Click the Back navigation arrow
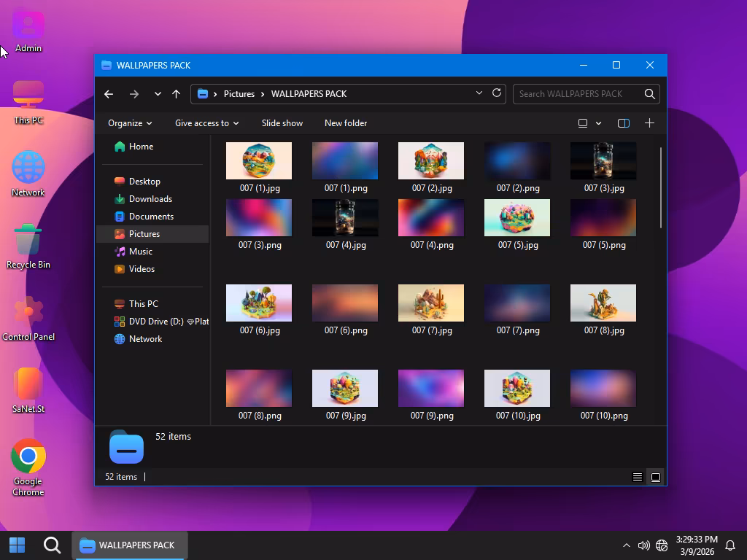Viewport: 747px width, 560px height. (109, 93)
